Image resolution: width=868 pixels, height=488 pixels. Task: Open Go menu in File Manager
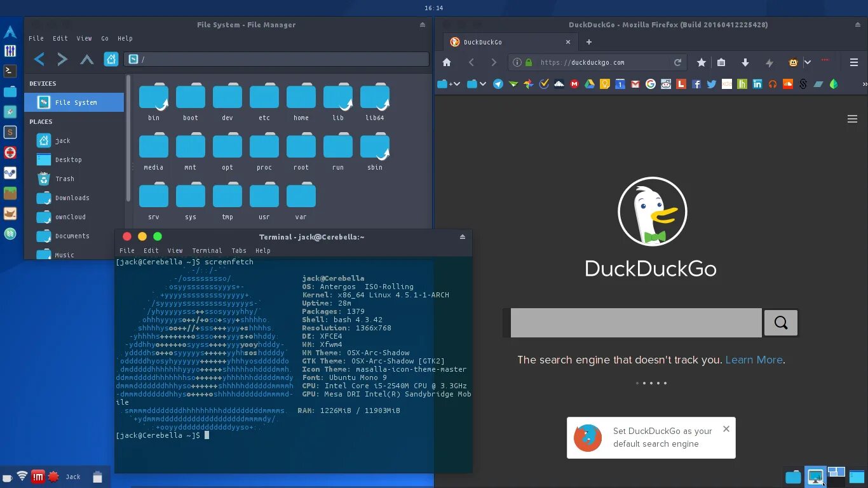click(x=105, y=38)
